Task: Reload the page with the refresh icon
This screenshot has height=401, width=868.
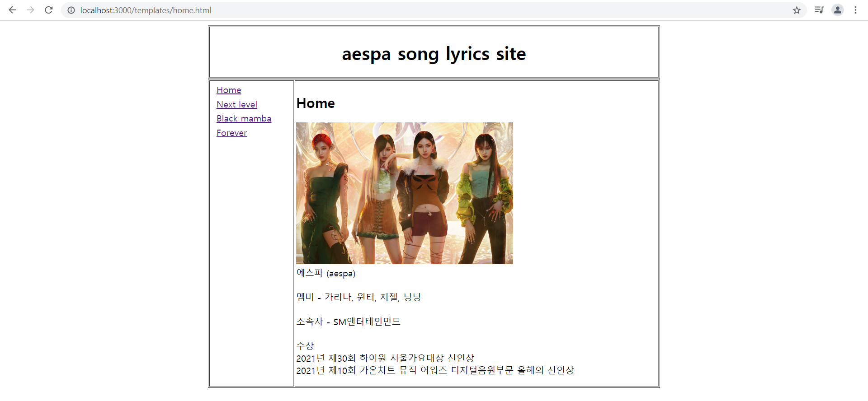Action: (x=49, y=10)
